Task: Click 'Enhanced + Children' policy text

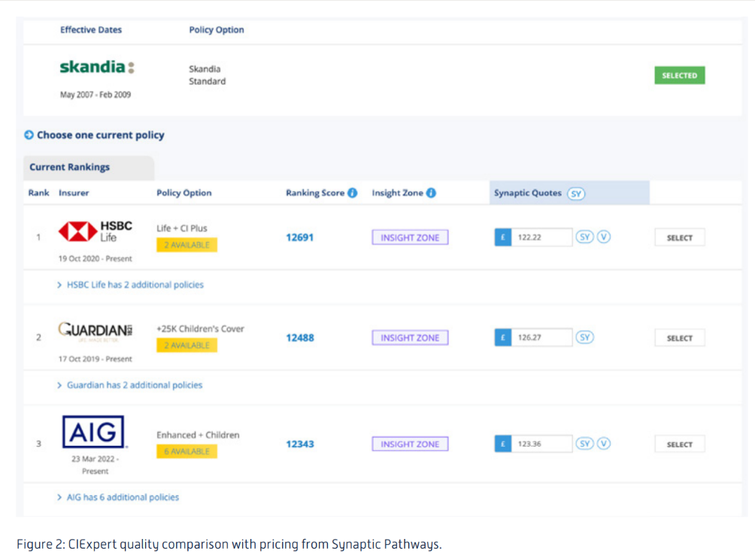Action: 198,435
